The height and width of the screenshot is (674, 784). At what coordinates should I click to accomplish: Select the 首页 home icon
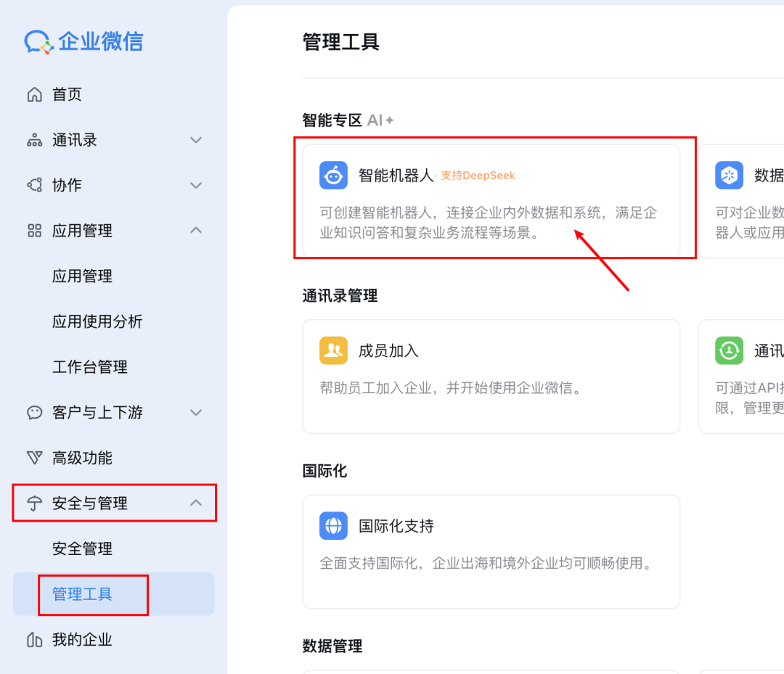(x=34, y=94)
